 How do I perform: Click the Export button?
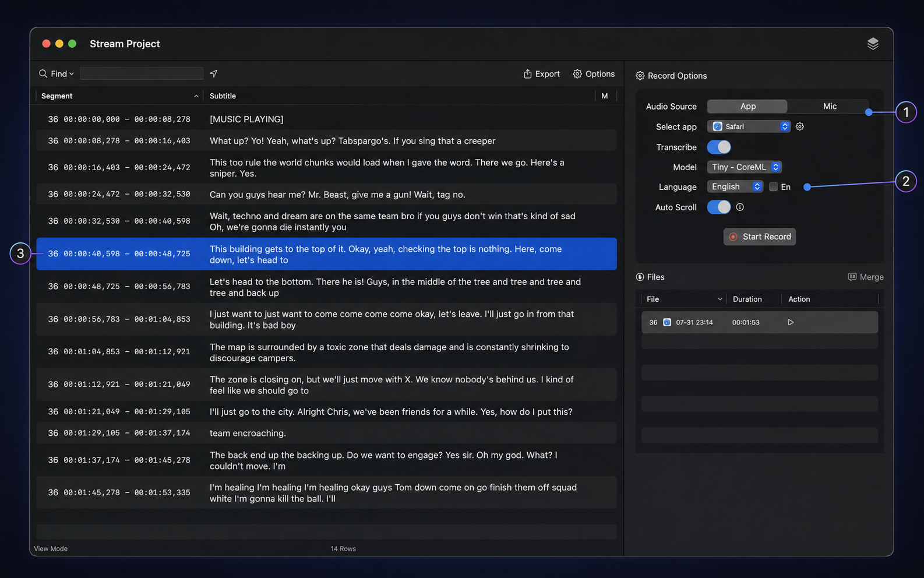(541, 74)
